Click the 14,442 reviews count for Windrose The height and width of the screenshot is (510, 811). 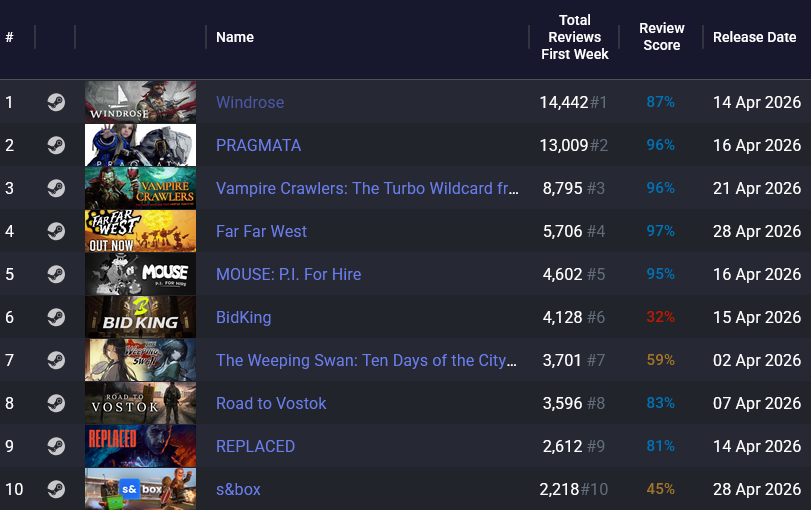[x=564, y=102]
